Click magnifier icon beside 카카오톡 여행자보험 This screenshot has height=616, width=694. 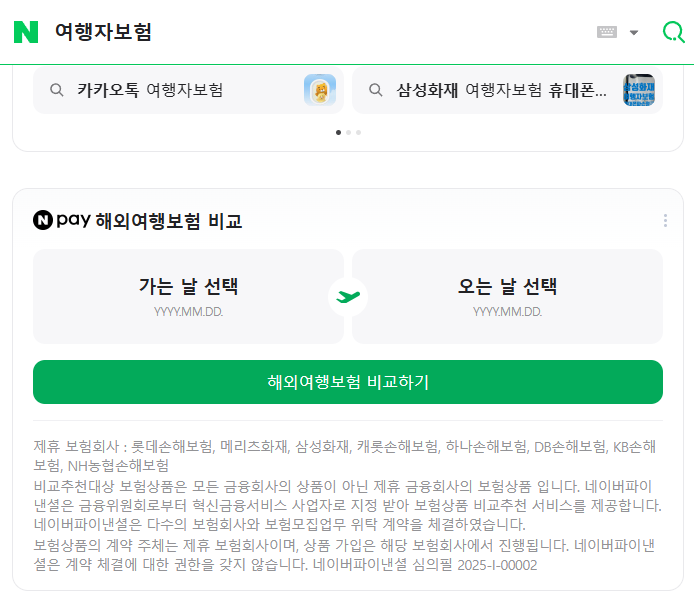[x=57, y=90]
